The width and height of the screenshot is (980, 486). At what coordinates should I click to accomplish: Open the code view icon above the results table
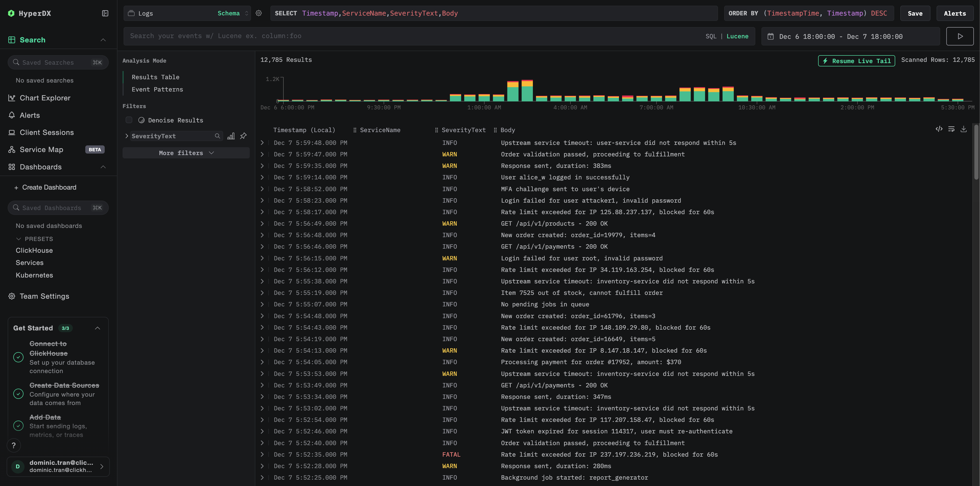939,129
